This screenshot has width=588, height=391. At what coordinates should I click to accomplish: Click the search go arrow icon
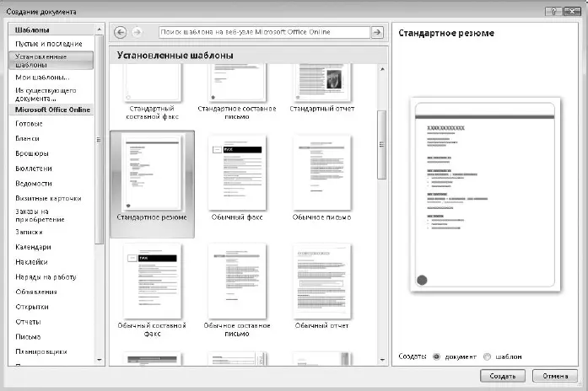377,32
